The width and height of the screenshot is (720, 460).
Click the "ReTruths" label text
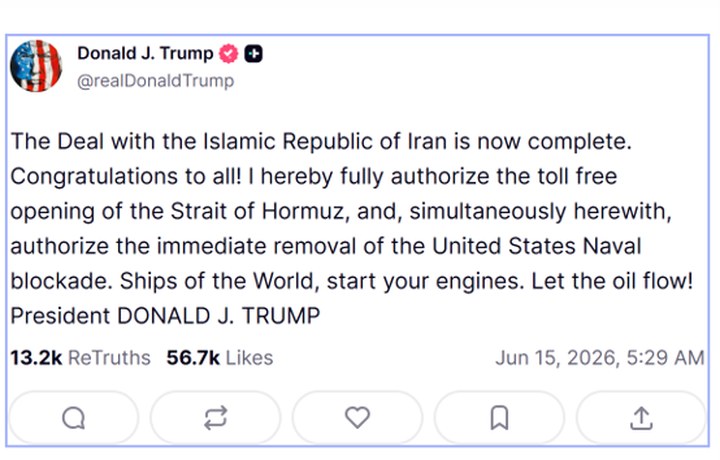point(109,358)
